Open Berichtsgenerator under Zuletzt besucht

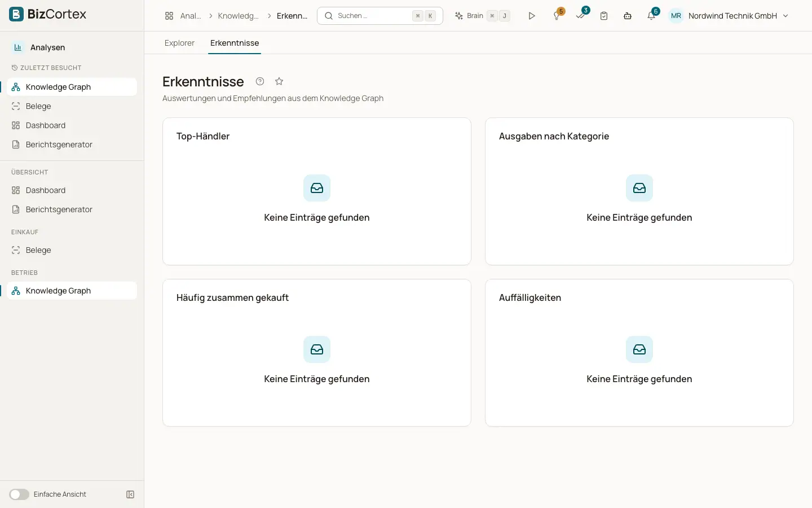(x=72, y=144)
